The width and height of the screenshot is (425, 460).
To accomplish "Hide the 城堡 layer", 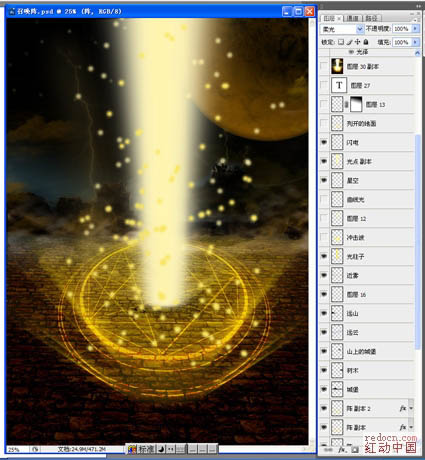I will [324, 389].
